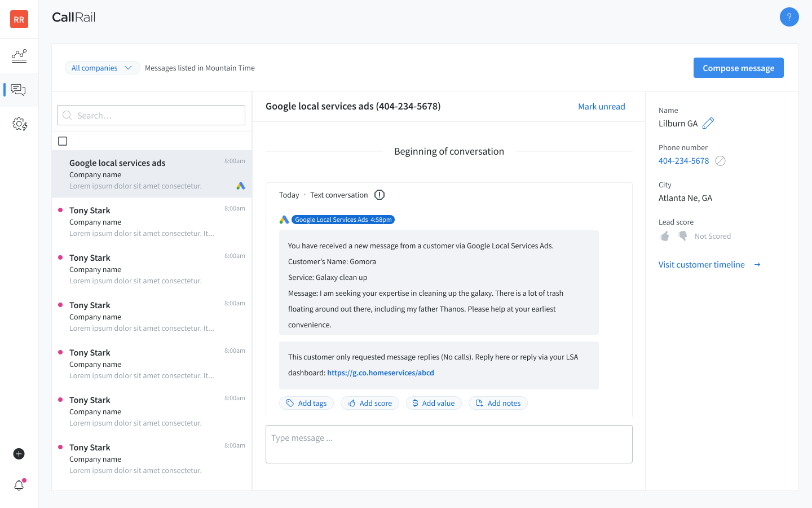Click into the Type message field
Screen dimensions: 812x508
tap(449, 444)
